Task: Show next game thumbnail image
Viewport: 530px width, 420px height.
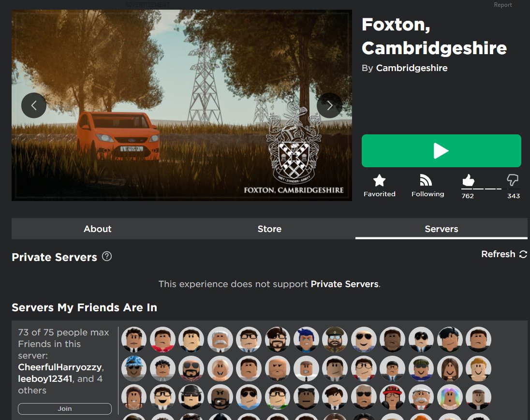Action: pyautogui.click(x=329, y=105)
